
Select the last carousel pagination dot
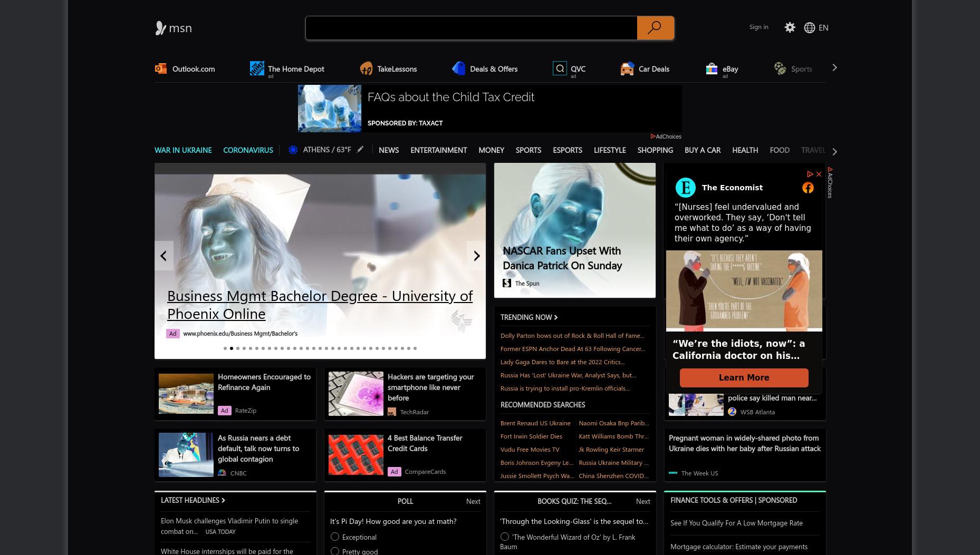pos(415,348)
